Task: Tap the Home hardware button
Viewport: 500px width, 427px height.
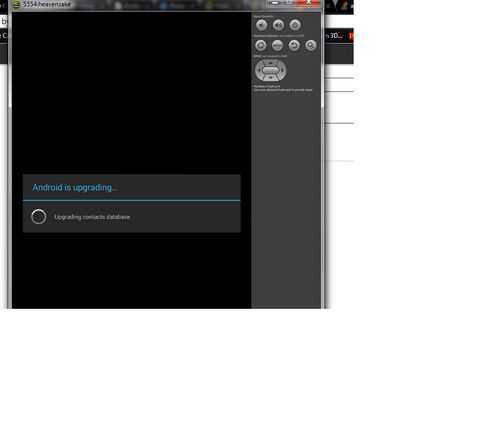Action: click(x=261, y=45)
